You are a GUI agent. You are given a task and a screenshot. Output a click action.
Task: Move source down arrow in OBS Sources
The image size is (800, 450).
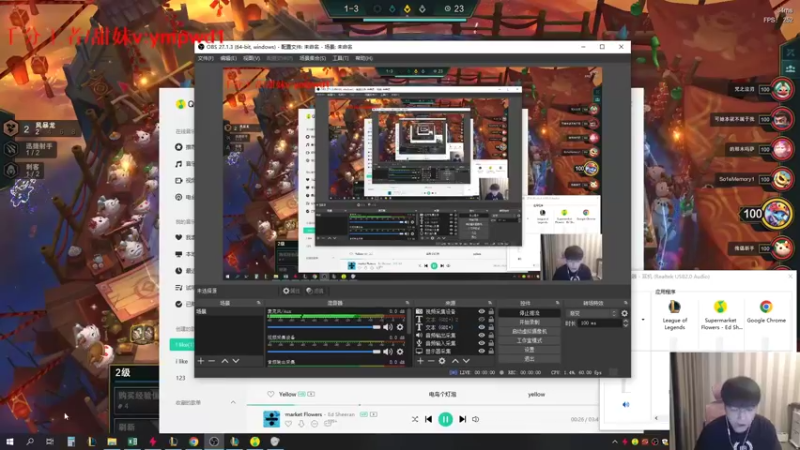tap(466, 361)
